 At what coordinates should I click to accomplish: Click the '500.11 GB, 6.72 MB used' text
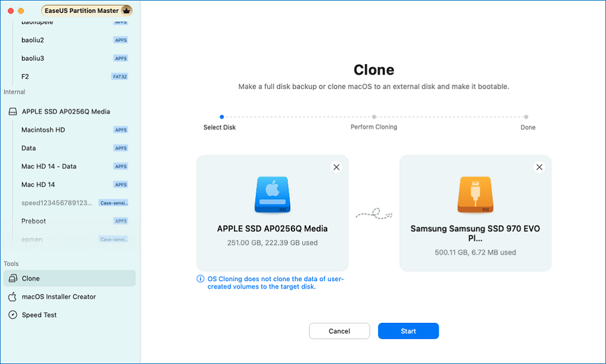point(475,253)
